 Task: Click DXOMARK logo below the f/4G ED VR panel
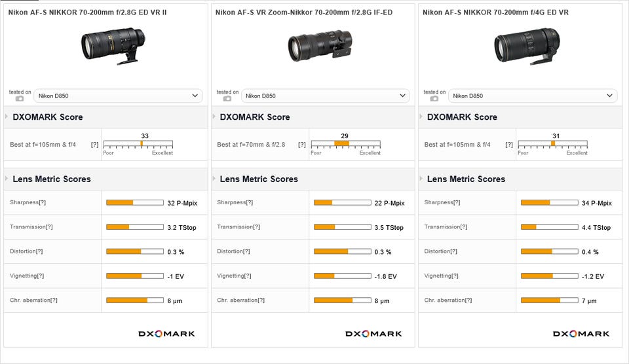point(581,334)
